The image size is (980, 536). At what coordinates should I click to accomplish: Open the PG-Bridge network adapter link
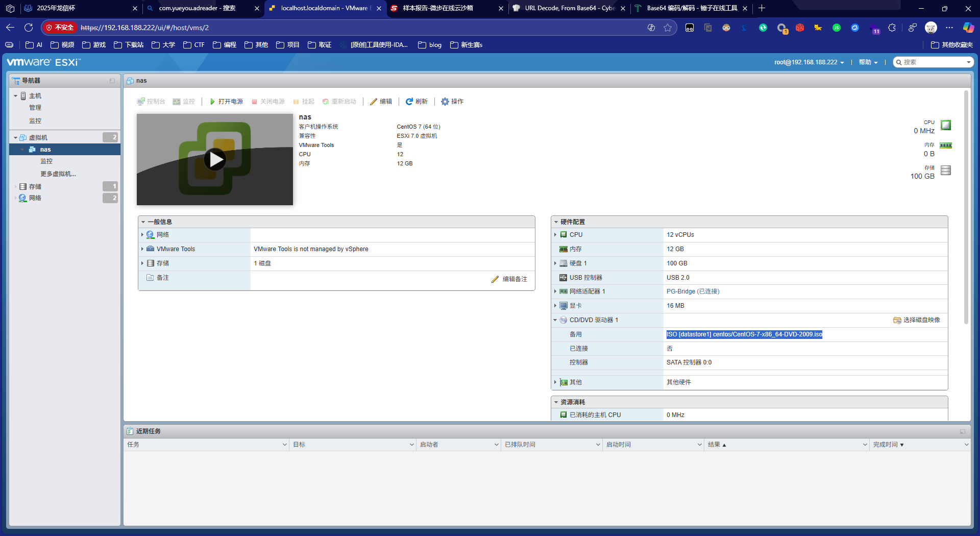tap(692, 291)
